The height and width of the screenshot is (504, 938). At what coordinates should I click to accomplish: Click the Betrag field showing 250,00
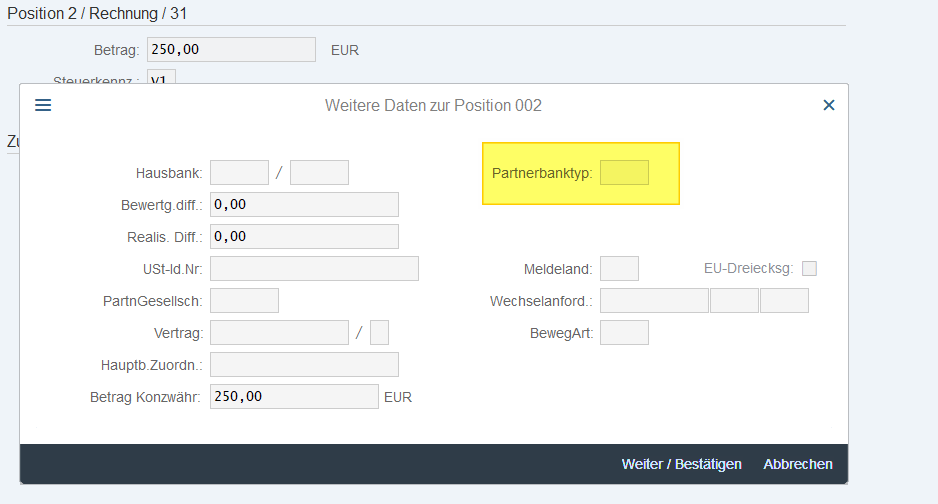231,50
